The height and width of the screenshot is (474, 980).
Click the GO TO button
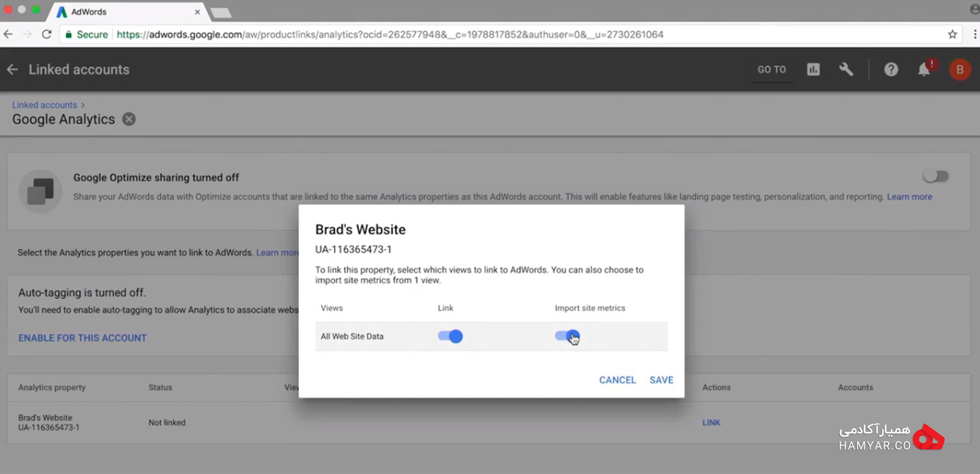pos(772,69)
